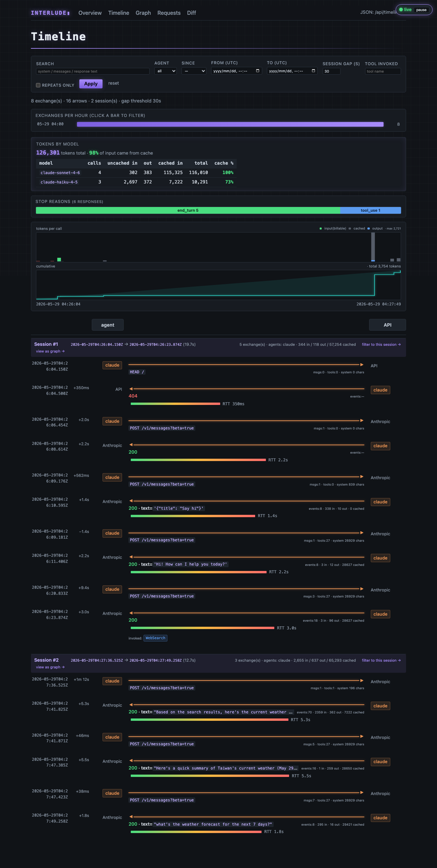The image size is (437, 868).
Task: Open the Since dropdown
Action: pyautogui.click(x=194, y=71)
